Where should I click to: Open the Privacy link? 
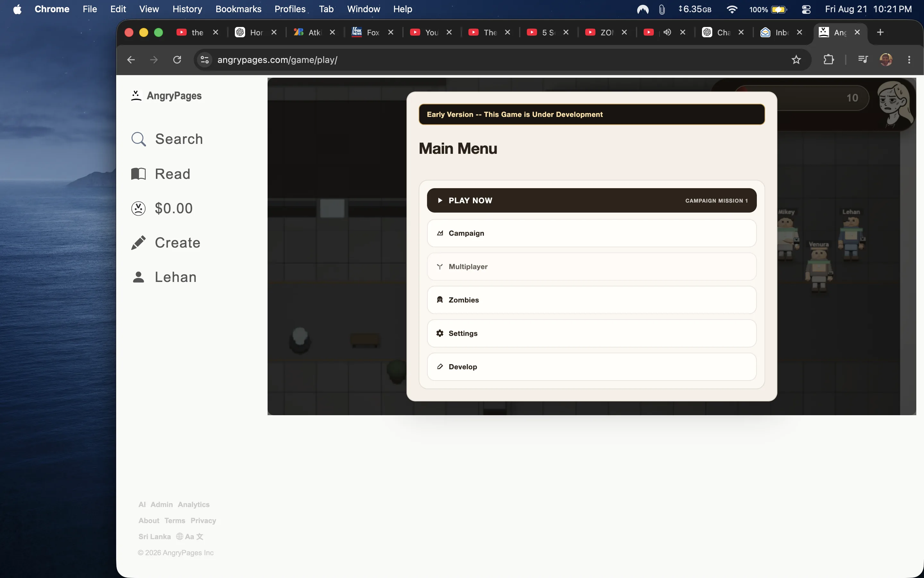(203, 521)
